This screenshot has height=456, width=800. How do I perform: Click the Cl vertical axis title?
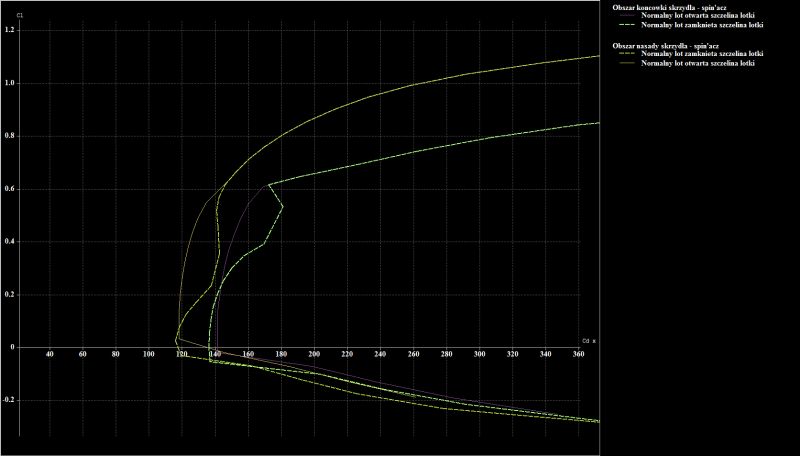(19, 15)
